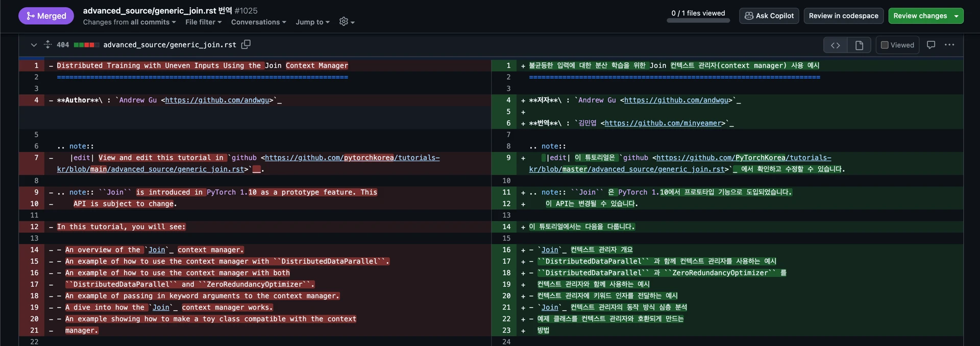Click the diffstat colored blocks
The height and width of the screenshot is (346, 980).
point(86,45)
